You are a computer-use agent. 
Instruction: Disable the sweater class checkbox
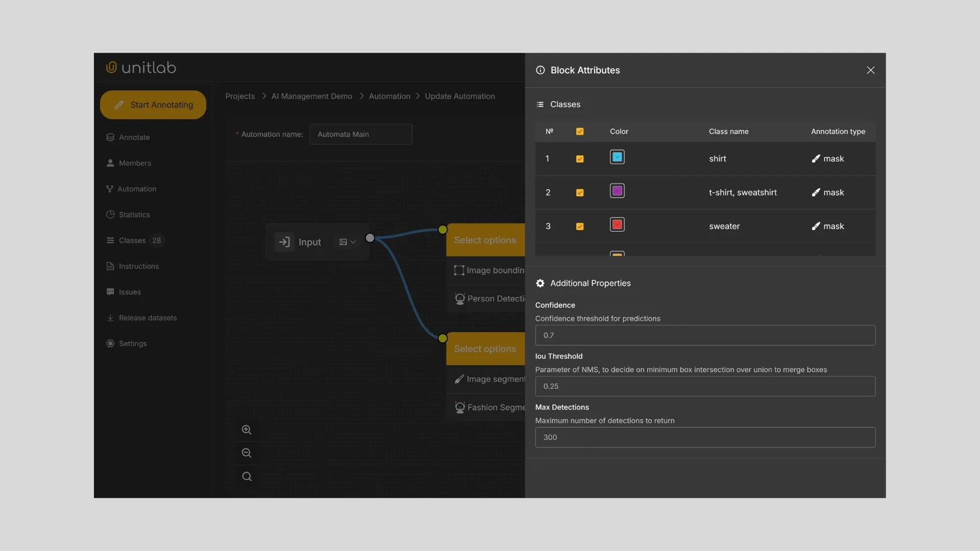pos(579,226)
